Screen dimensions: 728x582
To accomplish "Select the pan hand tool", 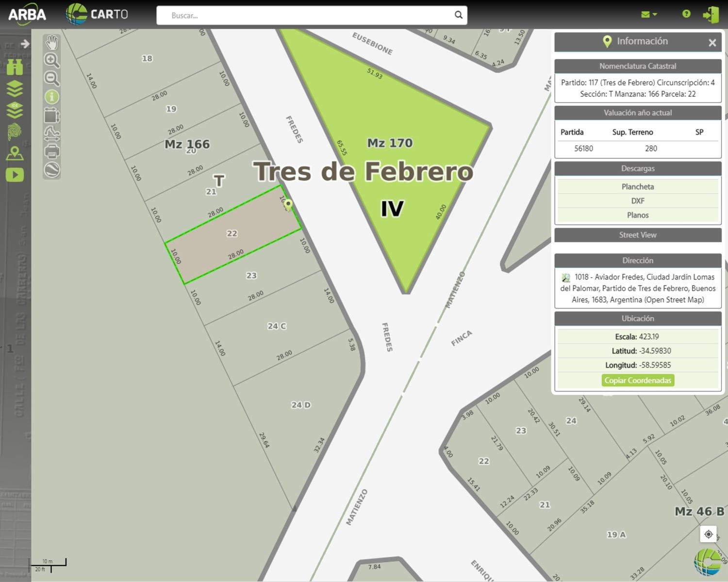I will [52, 43].
